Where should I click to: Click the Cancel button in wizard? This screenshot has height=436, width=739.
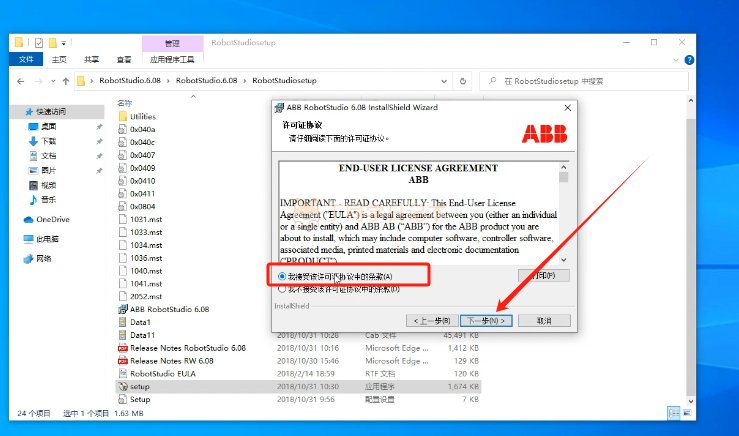coord(544,321)
